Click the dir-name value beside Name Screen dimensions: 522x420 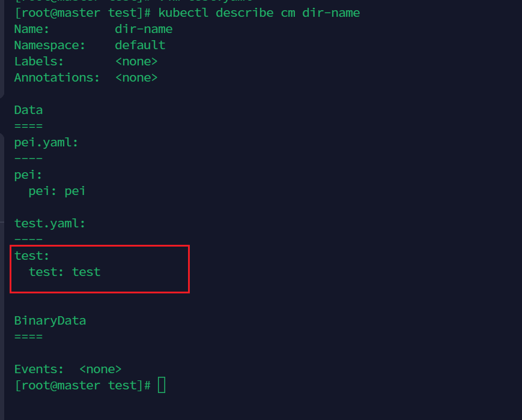click(x=144, y=29)
